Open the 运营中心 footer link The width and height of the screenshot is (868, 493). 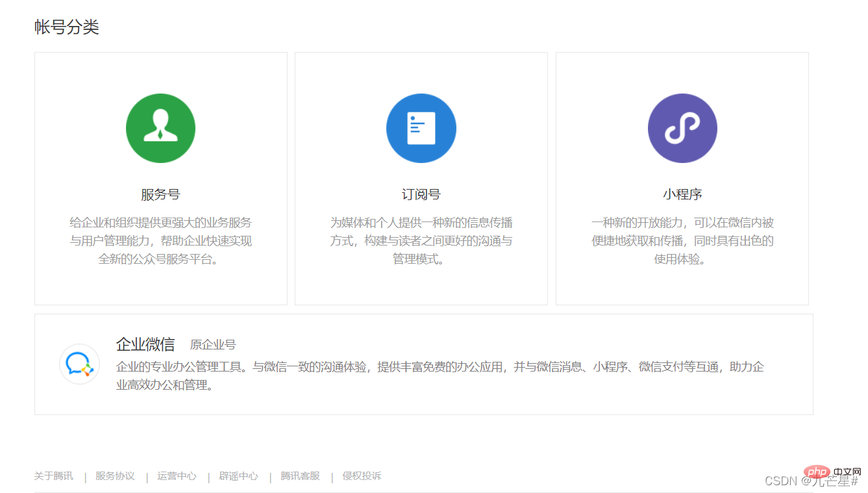(x=177, y=476)
